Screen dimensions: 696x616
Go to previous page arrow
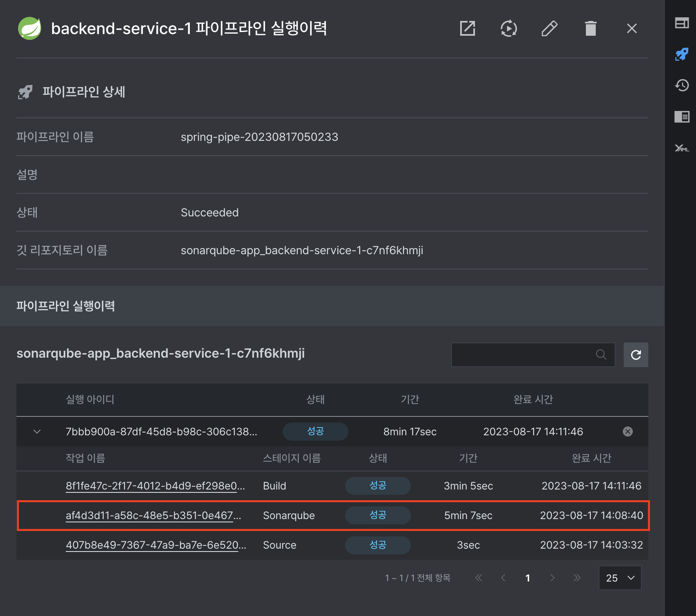pyautogui.click(x=503, y=578)
